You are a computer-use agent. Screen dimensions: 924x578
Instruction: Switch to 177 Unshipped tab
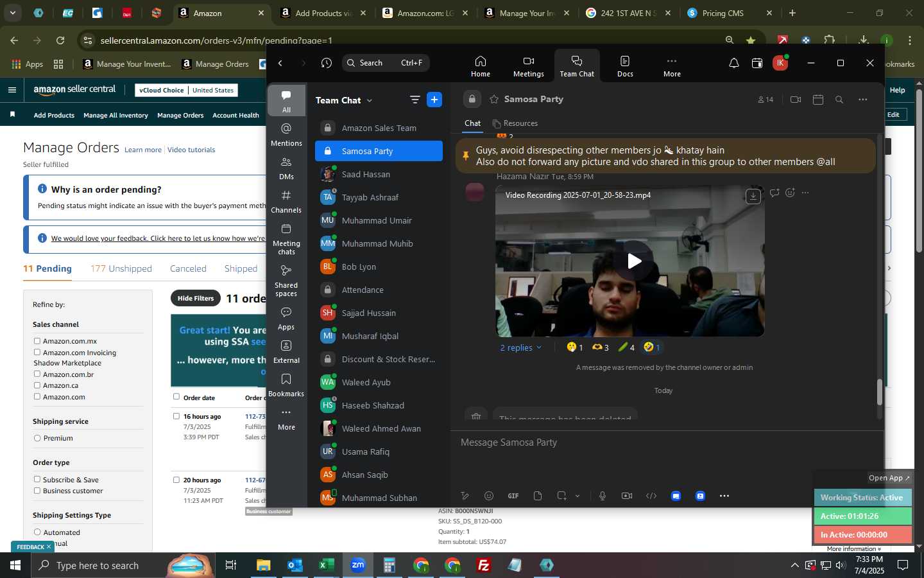pos(121,268)
